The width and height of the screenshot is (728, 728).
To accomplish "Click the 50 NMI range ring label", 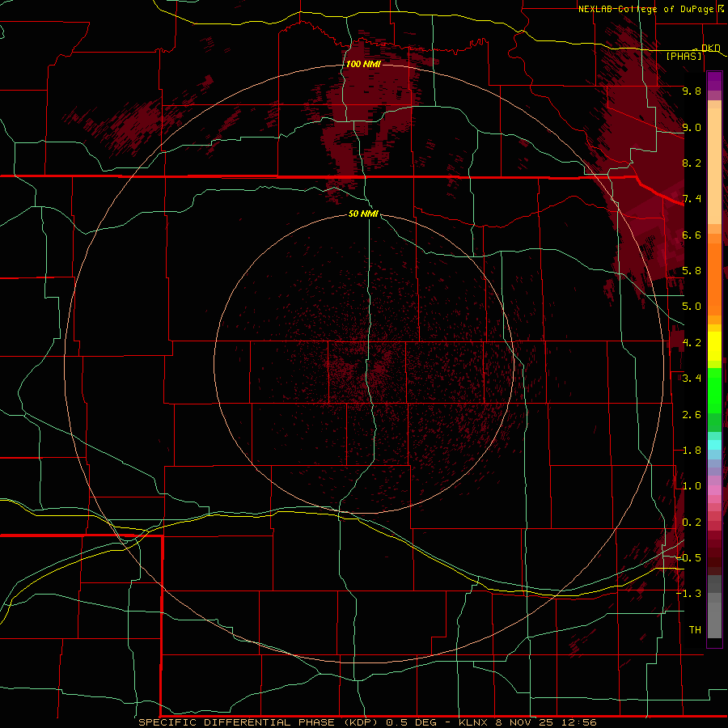I will point(363,214).
